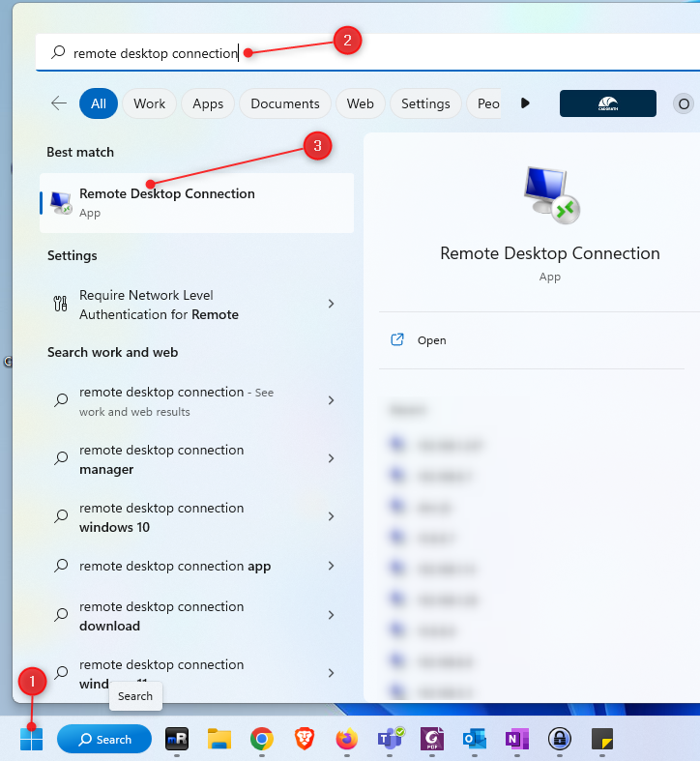Open the Windows Start menu
This screenshot has width=700, height=761.
coord(32,739)
